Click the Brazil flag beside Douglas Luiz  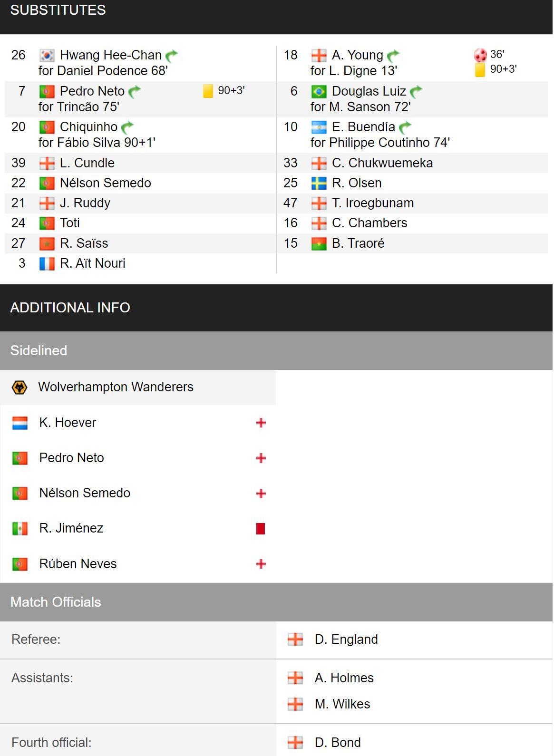point(319,91)
